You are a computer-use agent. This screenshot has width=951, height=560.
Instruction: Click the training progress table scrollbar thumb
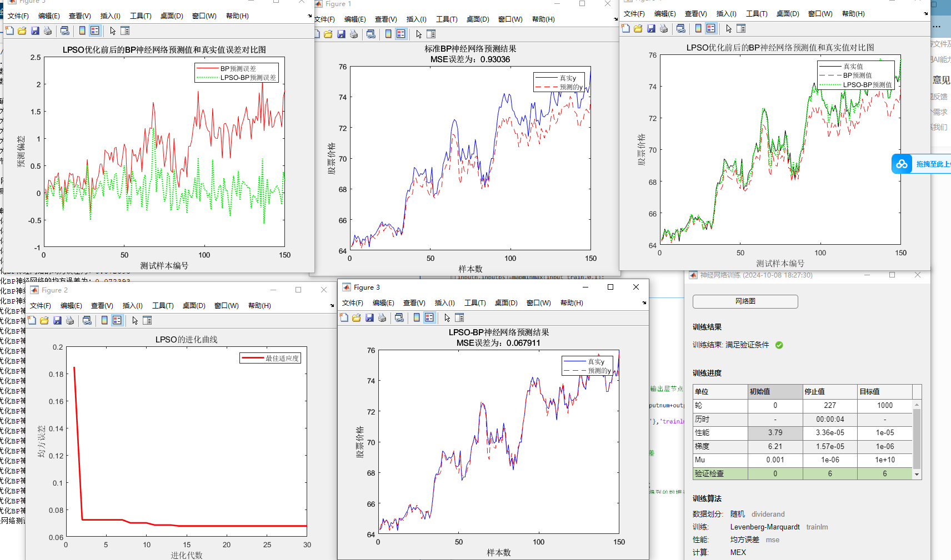tap(917, 438)
